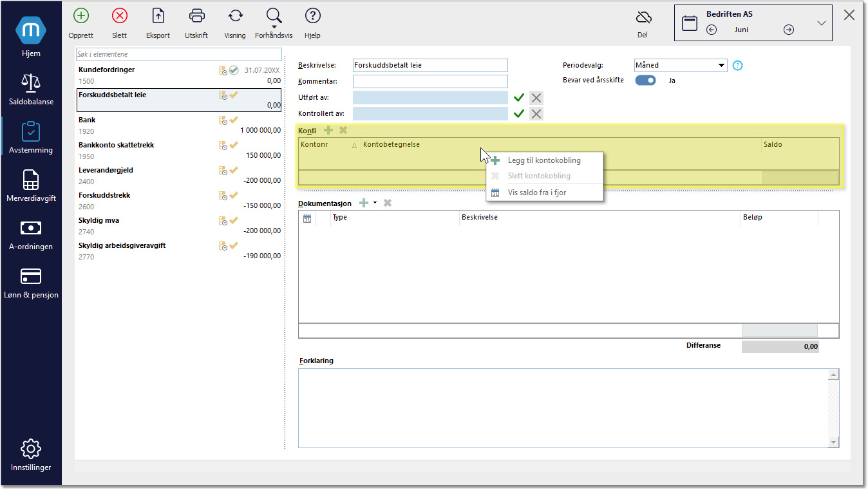Select Forskuddsbetalt leie list entry

coord(180,100)
